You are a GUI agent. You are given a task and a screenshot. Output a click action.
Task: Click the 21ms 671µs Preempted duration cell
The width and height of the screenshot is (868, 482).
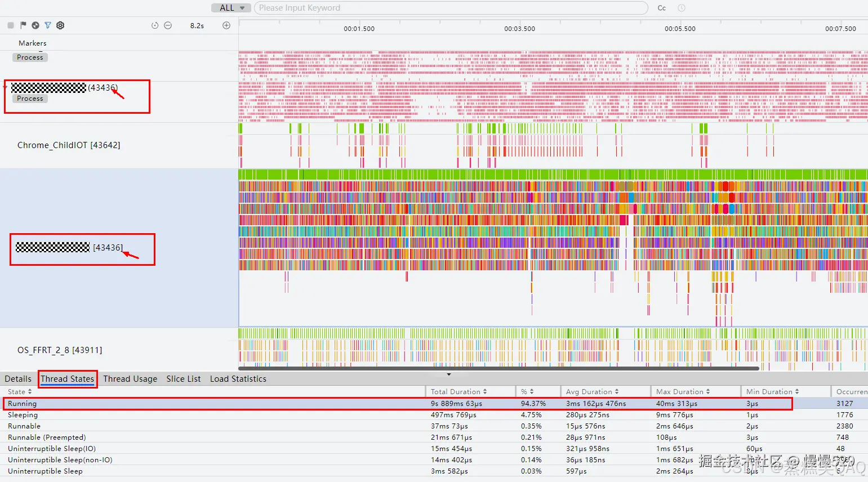[x=451, y=438]
